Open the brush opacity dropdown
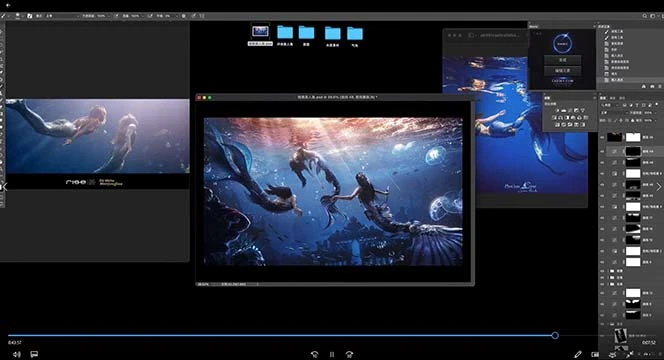The image size is (664, 360). tap(103, 16)
